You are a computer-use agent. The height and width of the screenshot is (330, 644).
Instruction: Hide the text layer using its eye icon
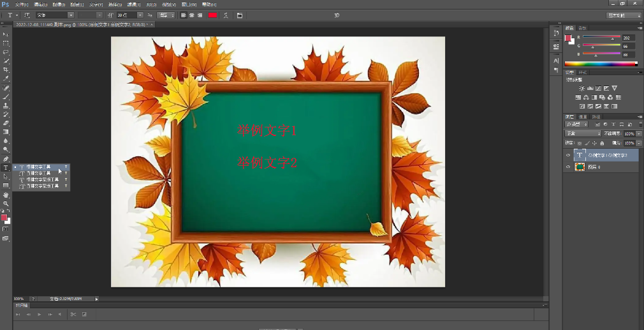pos(568,155)
